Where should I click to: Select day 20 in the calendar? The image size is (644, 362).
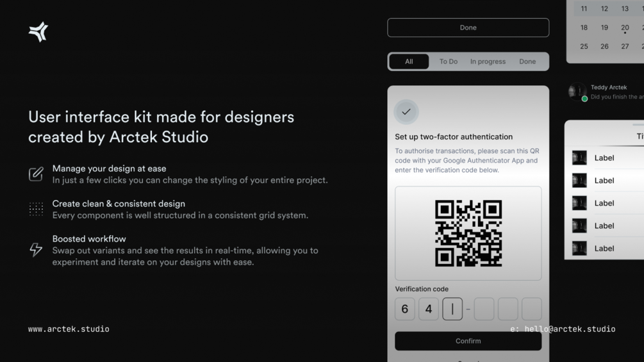[625, 28]
